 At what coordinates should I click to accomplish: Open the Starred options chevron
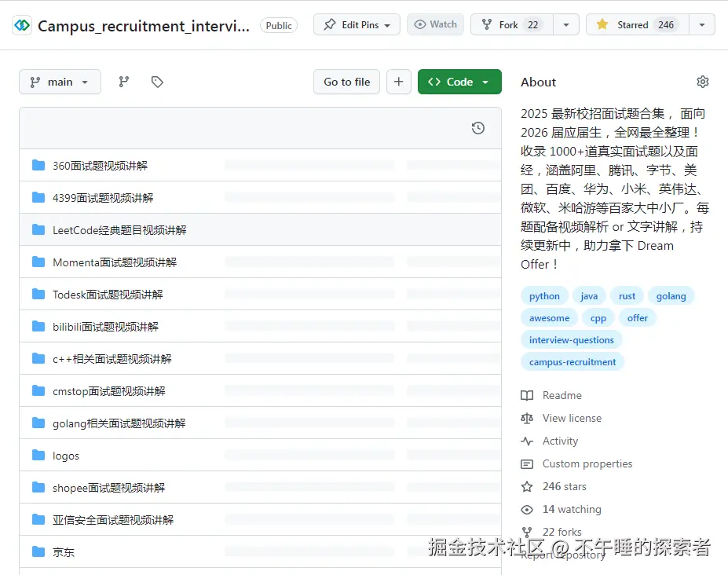click(702, 24)
